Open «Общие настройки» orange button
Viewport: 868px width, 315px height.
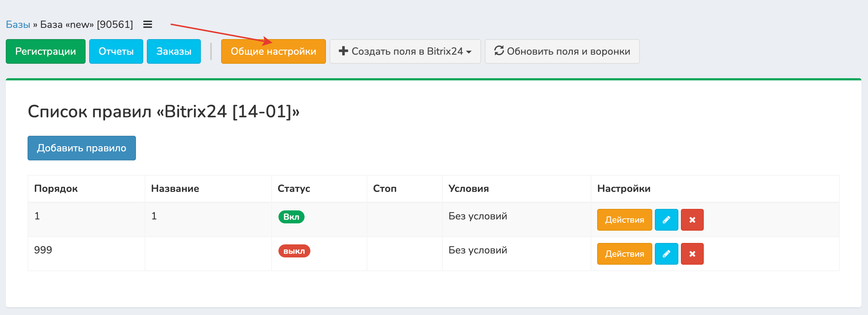[x=273, y=51]
